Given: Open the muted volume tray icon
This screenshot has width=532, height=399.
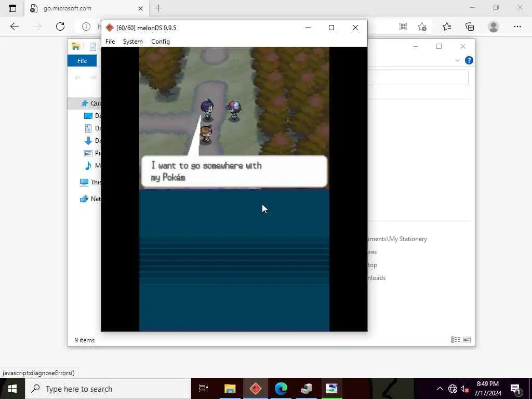Looking at the screenshot, I should coord(464,389).
